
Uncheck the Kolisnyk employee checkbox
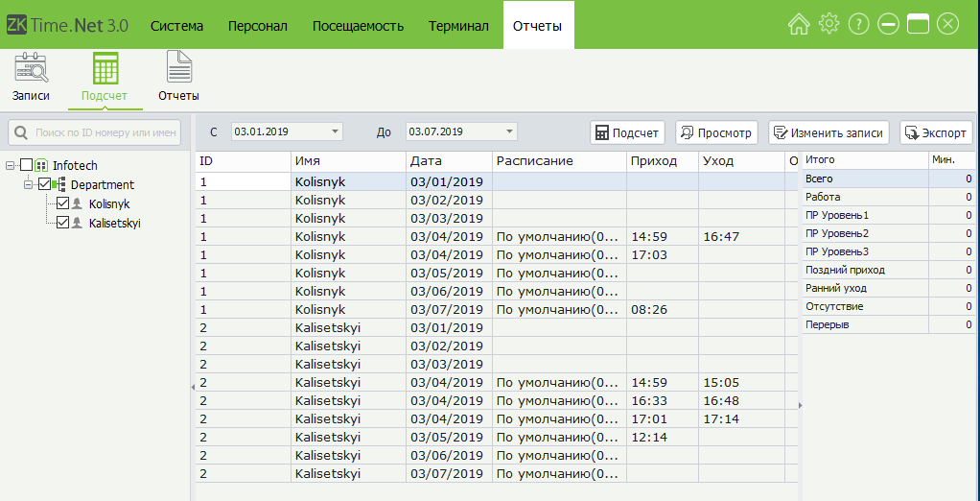63,203
